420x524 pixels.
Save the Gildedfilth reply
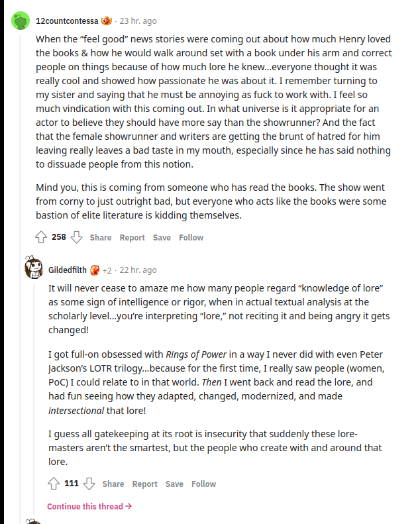(174, 484)
